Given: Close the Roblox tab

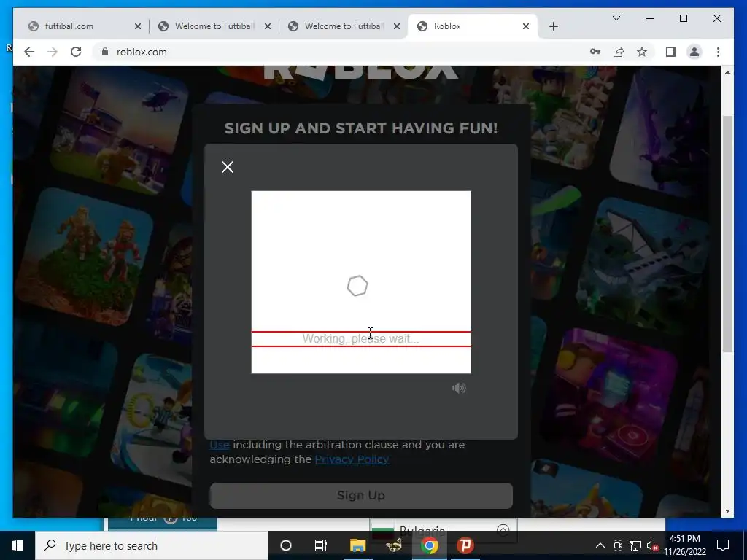Looking at the screenshot, I should (526, 27).
